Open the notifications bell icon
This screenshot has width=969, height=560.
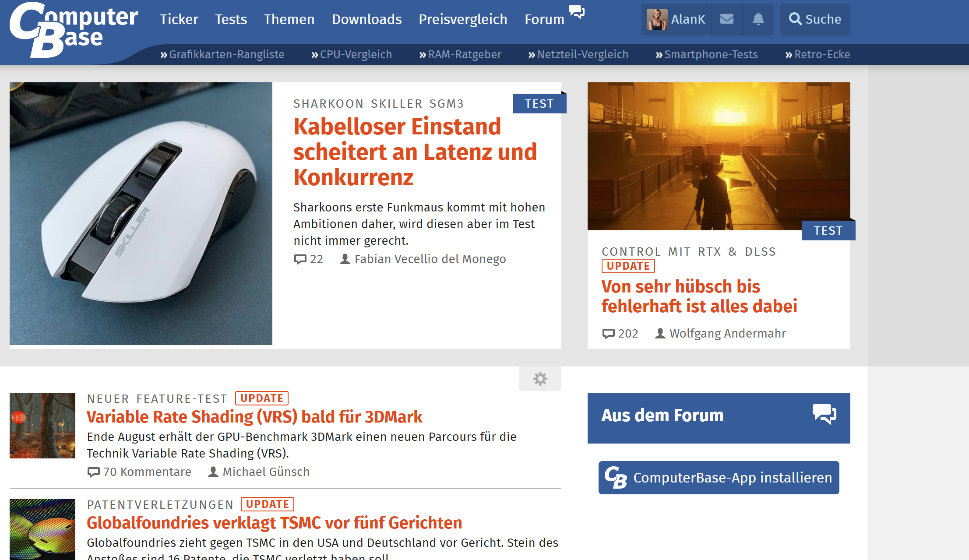pos(758,19)
